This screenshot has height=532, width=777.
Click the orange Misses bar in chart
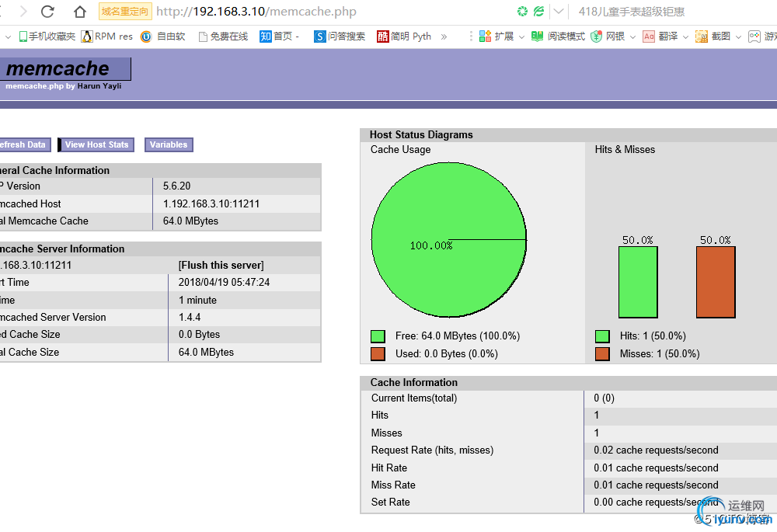(x=716, y=282)
